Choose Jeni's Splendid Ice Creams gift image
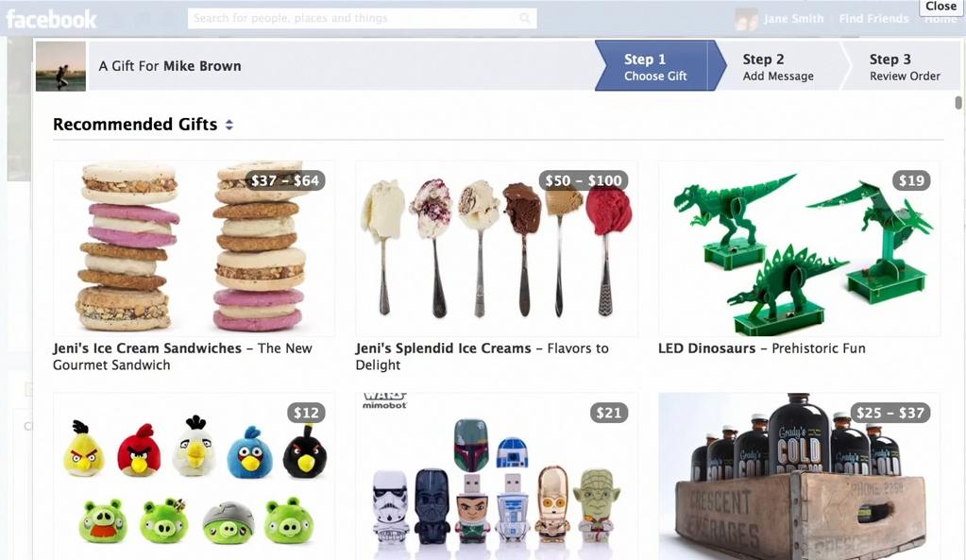Image resolution: width=966 pixels, height=560 pixels. pyautogui.click(x=497, y=248)
